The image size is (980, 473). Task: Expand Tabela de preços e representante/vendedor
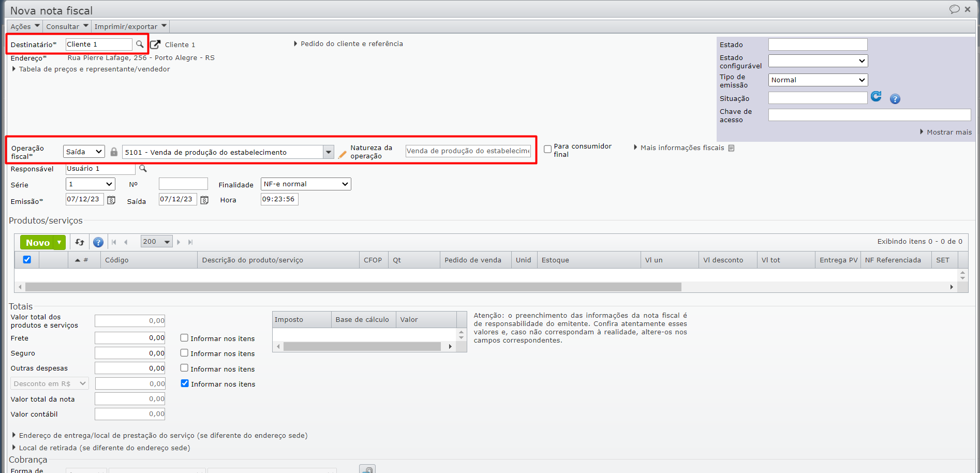click(91, 69)
